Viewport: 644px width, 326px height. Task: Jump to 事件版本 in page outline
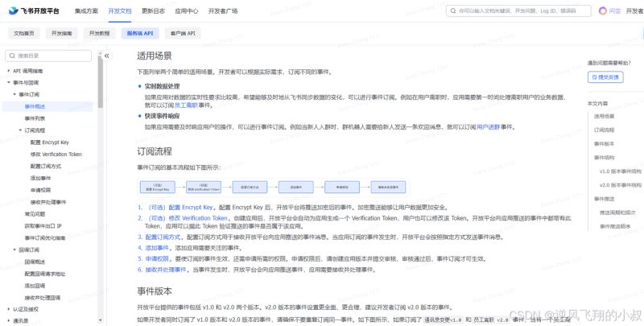pyautogui.click(x=604, y=144)
